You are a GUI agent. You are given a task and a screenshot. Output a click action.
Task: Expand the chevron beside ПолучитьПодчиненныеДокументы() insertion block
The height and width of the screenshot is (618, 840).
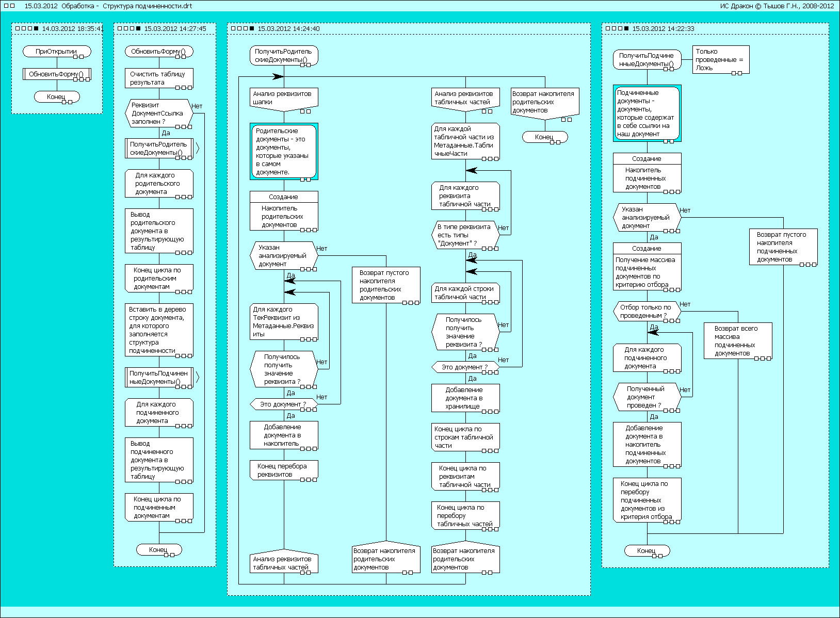click(197, 378)
